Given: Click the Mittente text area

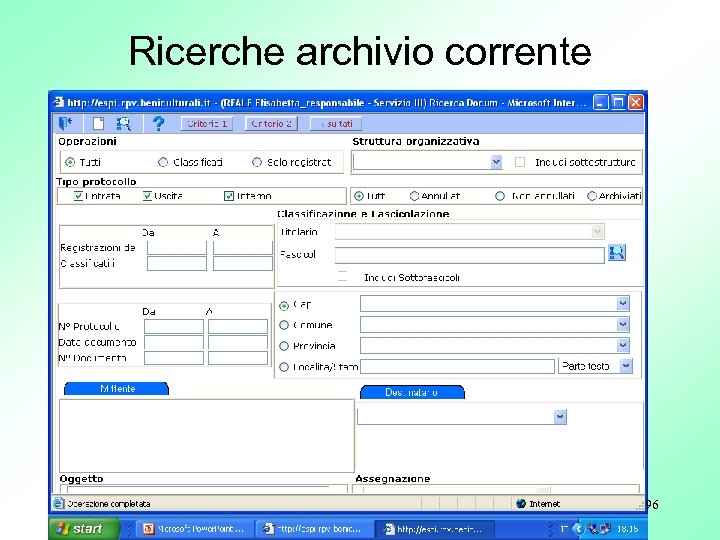Looking at the screenshot, I should coord(207,435).
